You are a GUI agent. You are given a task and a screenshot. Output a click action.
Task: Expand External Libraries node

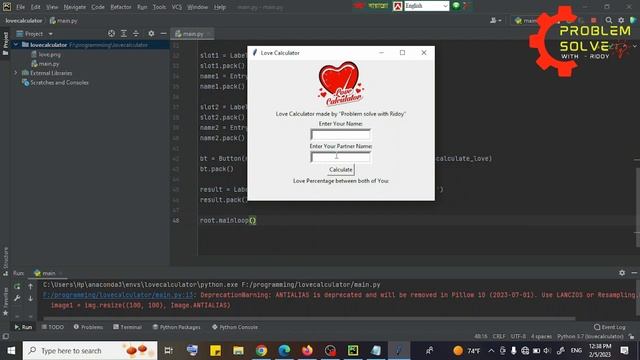click(16, 73)
